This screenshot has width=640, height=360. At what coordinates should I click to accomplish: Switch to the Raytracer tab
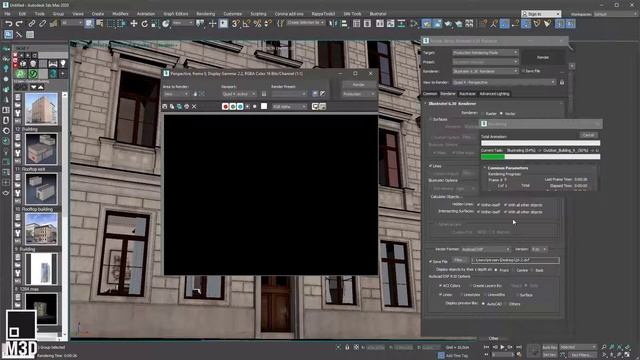[x=467, y=94]
